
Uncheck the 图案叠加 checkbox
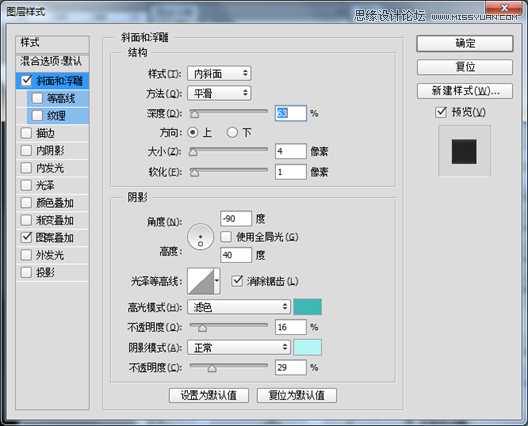tap(26, 237)
